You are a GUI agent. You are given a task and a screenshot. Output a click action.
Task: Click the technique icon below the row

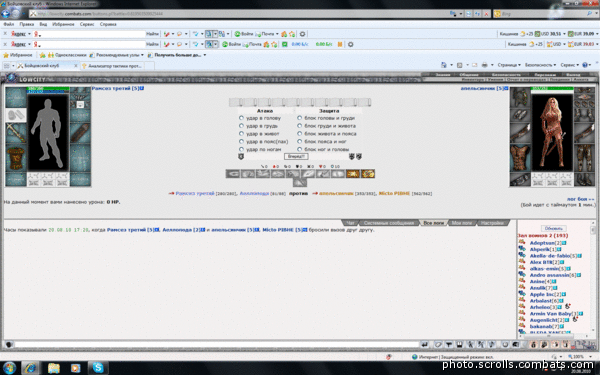pos(300,183)
